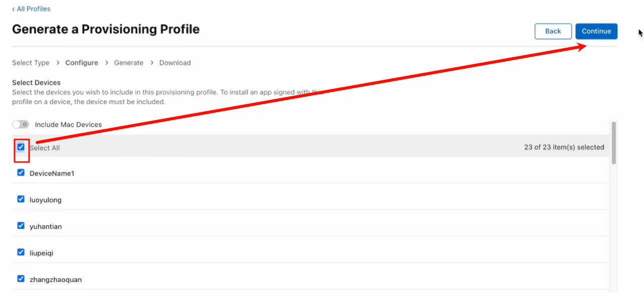This screenshot has height=304, width=644.
Task: Click the Configure breadcrumb step
Action: (x=82, y=63)
